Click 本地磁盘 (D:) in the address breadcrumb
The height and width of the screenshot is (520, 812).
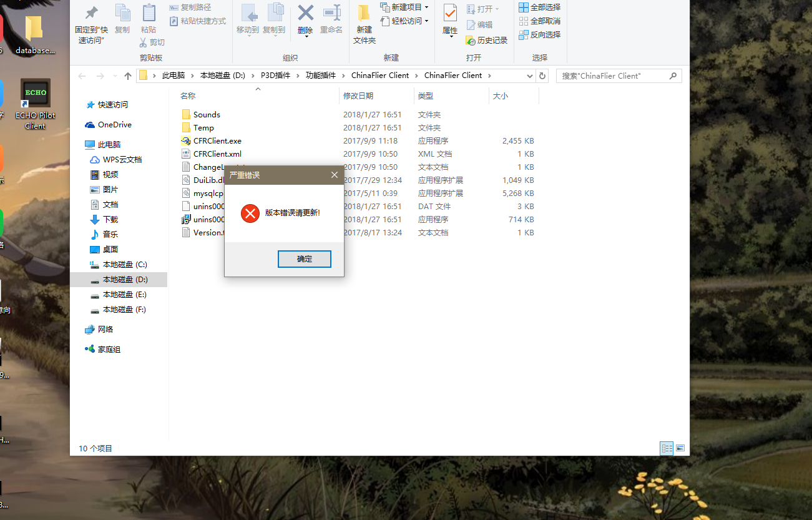coord(222,76)
